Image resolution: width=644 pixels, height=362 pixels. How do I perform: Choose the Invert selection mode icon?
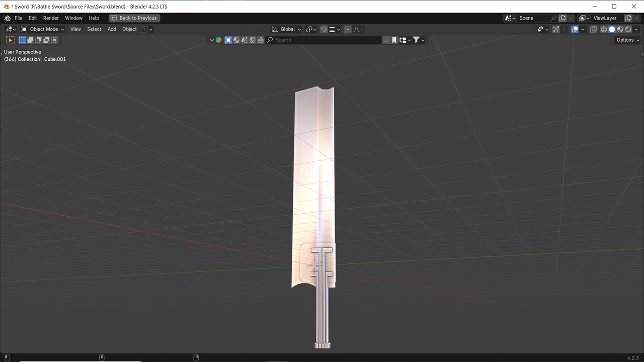[x=47, y=40]
